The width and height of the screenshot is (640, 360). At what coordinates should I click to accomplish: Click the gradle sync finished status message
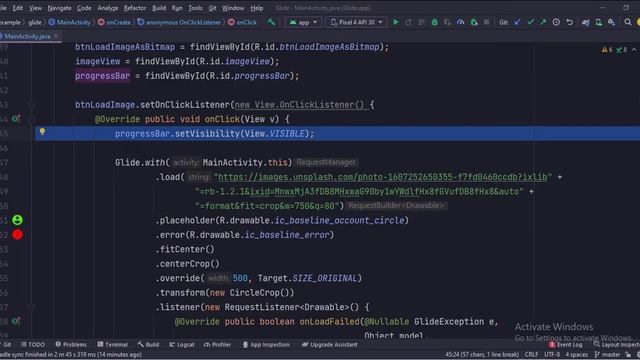pos(71,354)
